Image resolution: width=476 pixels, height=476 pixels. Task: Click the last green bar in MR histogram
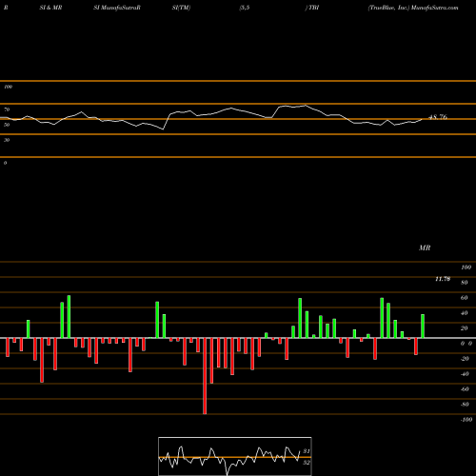pyautogui.click(x=423, y=327)
